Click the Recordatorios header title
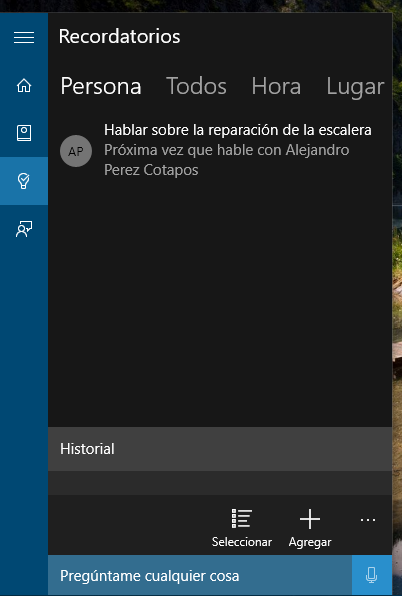Image resolution: width=402 pixels, height=596 pixels. tap(119, 36)
